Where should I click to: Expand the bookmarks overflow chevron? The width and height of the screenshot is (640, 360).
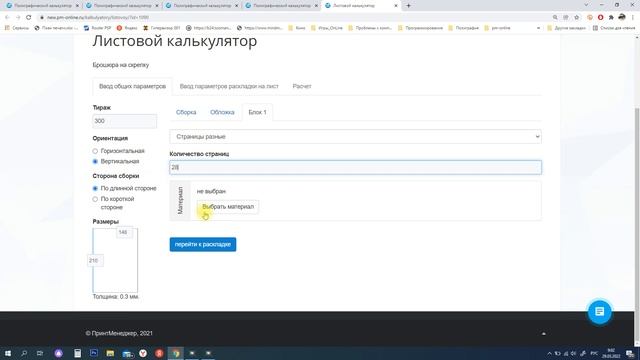pyautogui.click(x=538, y=28)
